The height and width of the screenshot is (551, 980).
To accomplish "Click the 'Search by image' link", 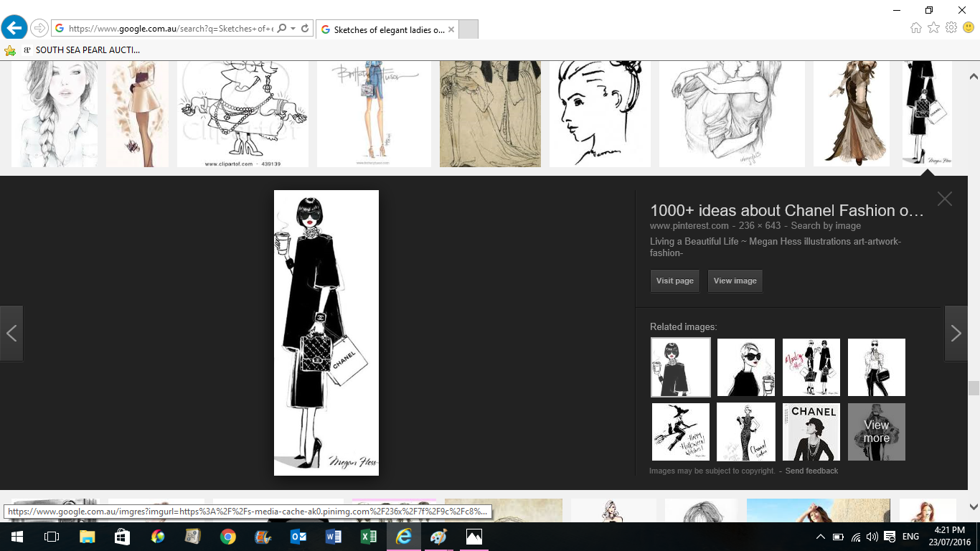I will pos(826,226).
